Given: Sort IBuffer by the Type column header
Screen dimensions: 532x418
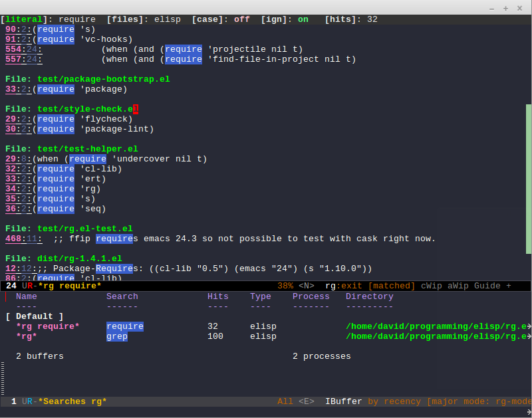Looking at the screenshot, I should tap(260, 296).
